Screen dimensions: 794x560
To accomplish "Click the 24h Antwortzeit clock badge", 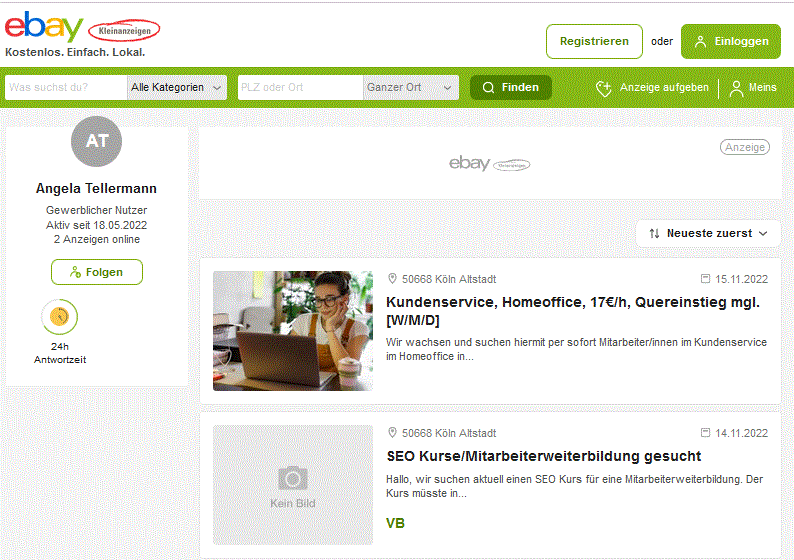I will click(59, 317).
